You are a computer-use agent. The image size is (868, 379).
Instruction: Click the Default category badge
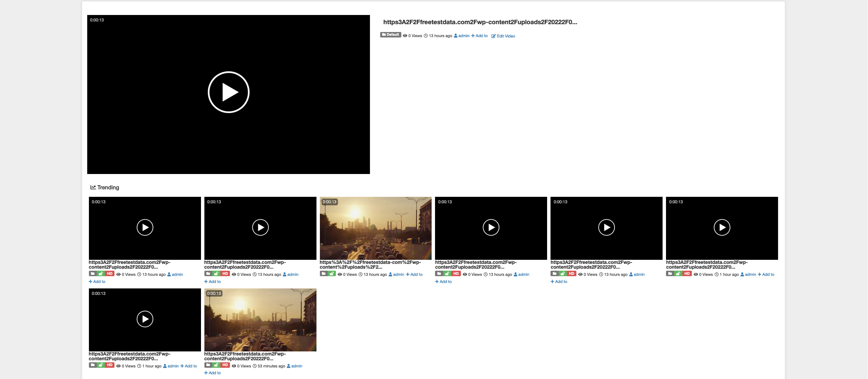(390, 35)
